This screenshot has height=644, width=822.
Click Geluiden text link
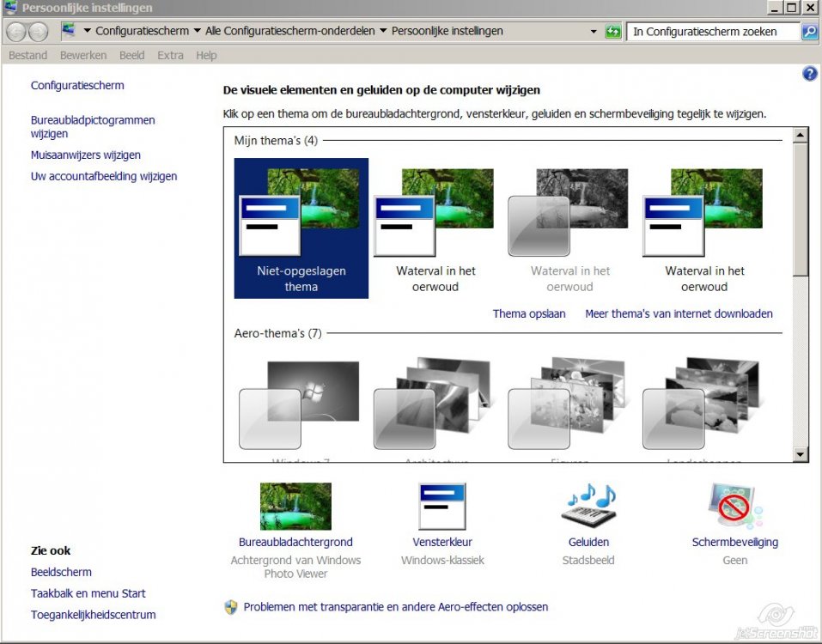588,543
